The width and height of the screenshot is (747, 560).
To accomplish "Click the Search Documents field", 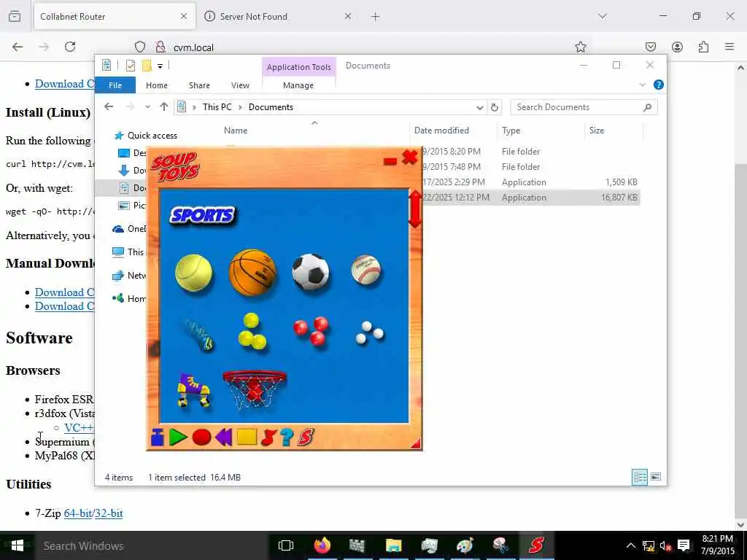I will click(x=584, y=107).
